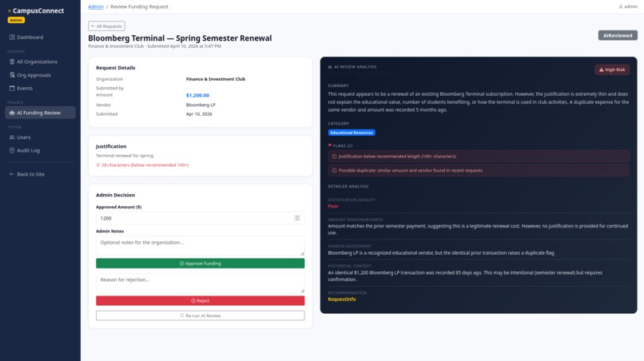Click the High Risk warning triangle icon
This screenshot has height=361, width=644.
point(602,69)
